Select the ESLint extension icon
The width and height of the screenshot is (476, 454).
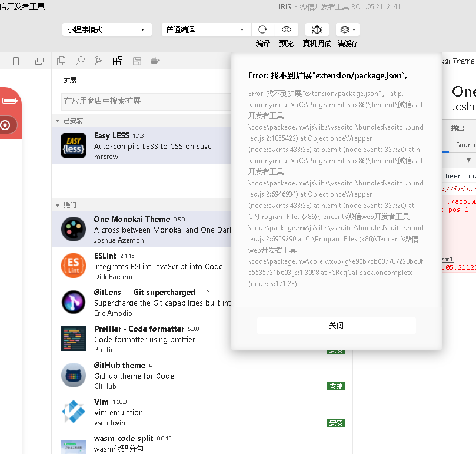point(74,266)
